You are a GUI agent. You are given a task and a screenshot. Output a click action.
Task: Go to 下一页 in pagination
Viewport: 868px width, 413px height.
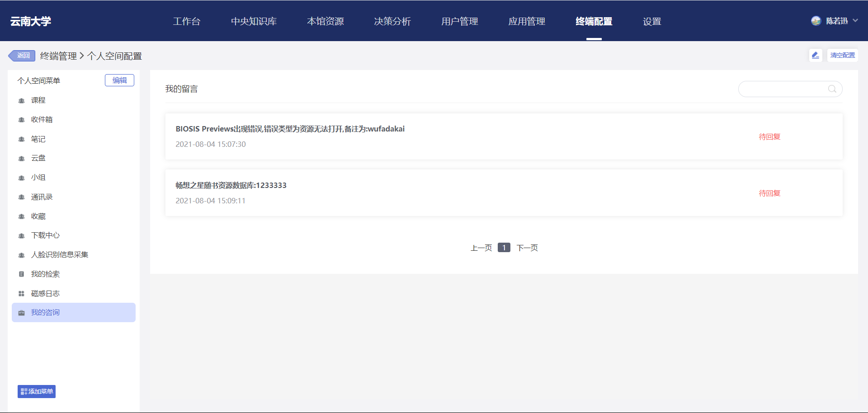tap(527, 248)
